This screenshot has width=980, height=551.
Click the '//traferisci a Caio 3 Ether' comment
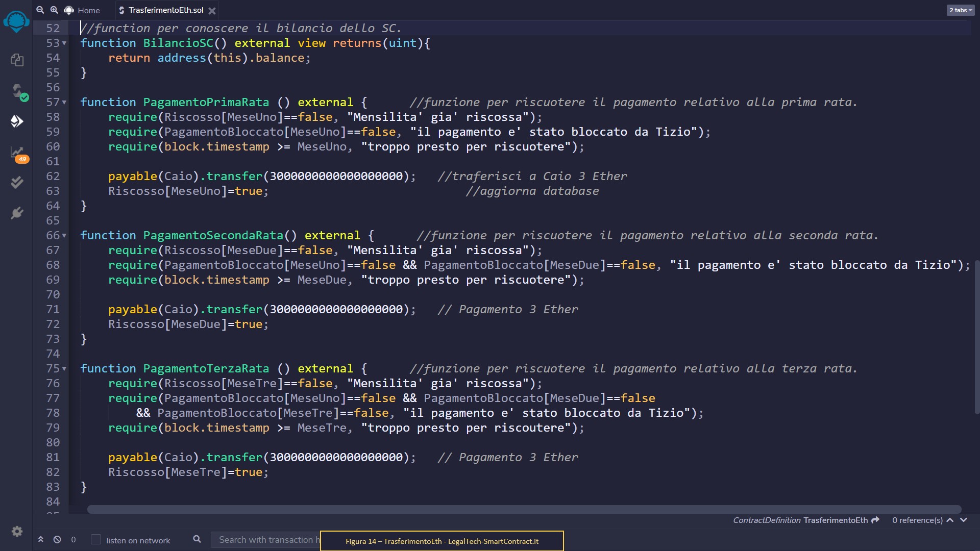532,176
